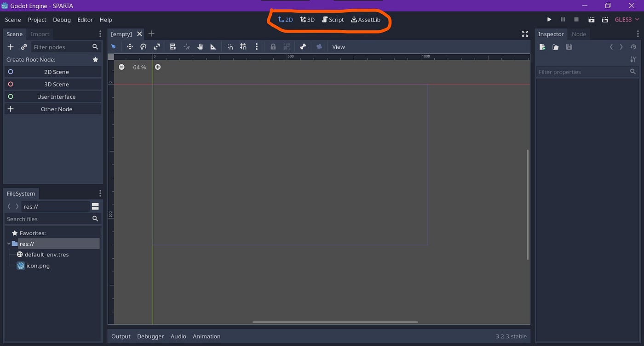Toggle grid snapping
Screen dimensions: 644x346
[243, 46]
